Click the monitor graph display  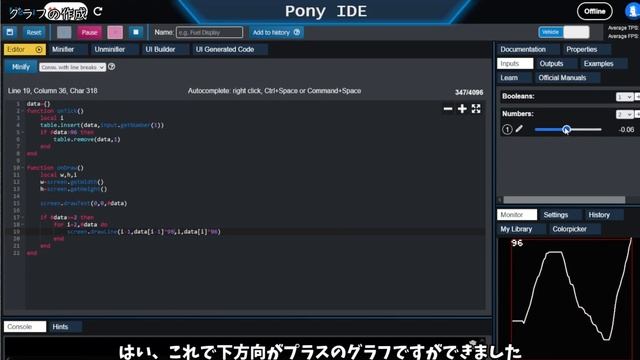571,298
